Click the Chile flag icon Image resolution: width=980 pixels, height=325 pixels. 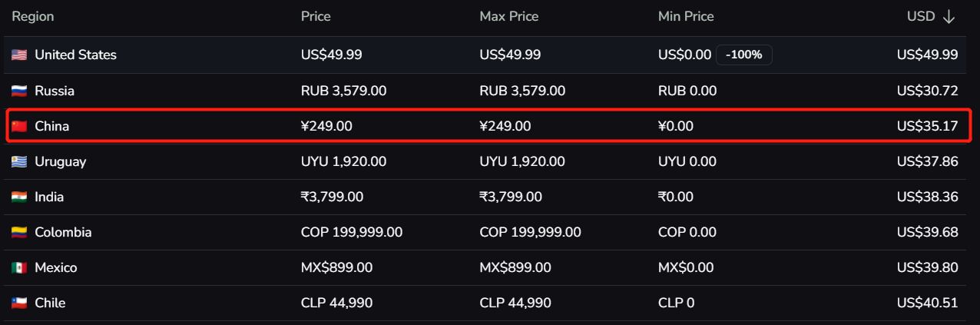click(19, 303)
